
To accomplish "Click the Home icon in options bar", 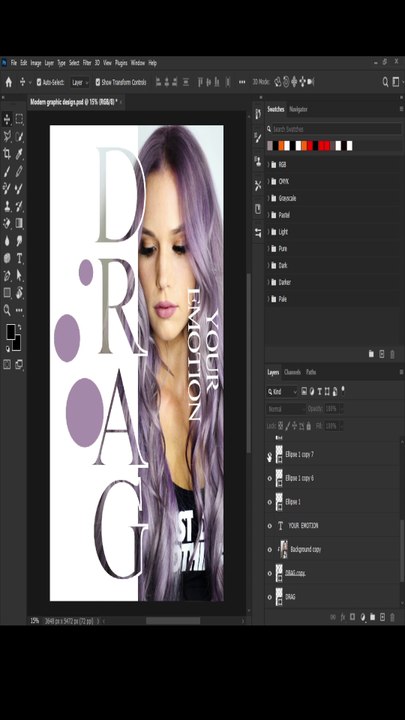I will (x=8, y=82).
